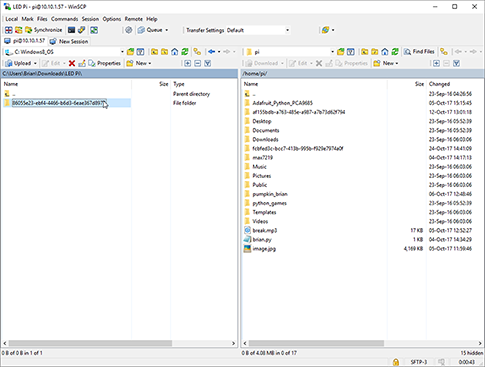Screen dimensions: 485x367
Task: Open the local drive C: Windows8_OS dropdown
Action: point(64,52)
